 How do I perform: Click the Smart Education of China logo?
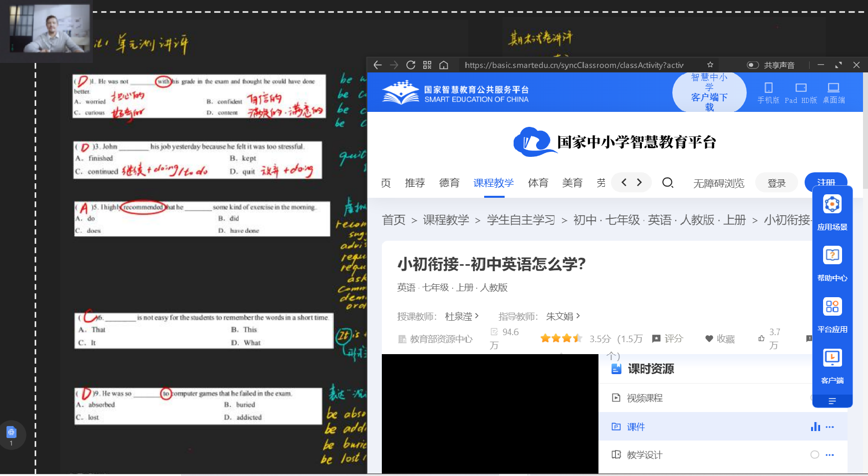click(455, 93)
